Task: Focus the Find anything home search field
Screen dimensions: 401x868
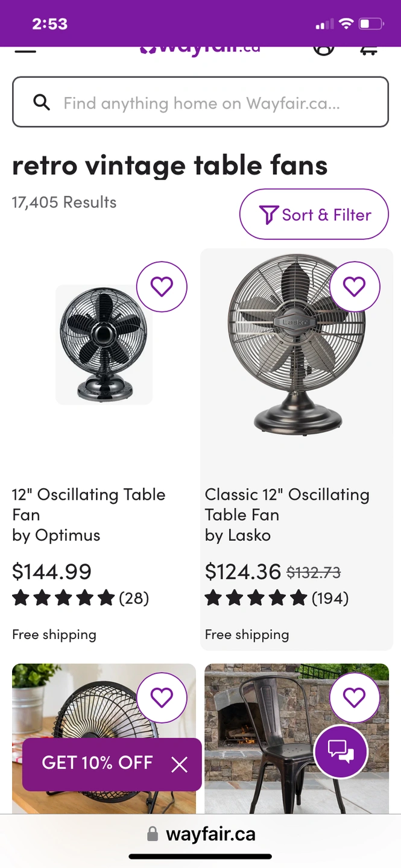Action: (200, 102)
